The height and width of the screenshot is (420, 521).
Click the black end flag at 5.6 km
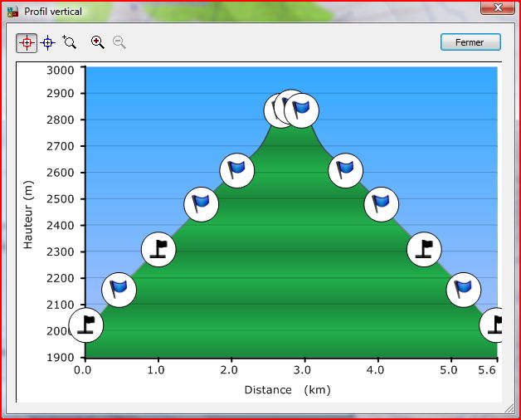coord(494,325)
